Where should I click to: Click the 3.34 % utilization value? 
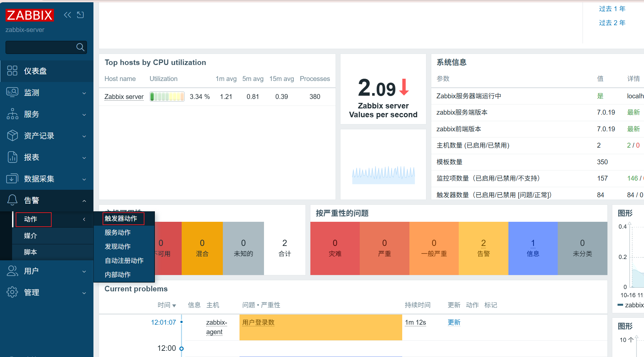click(x=200, y=97)
